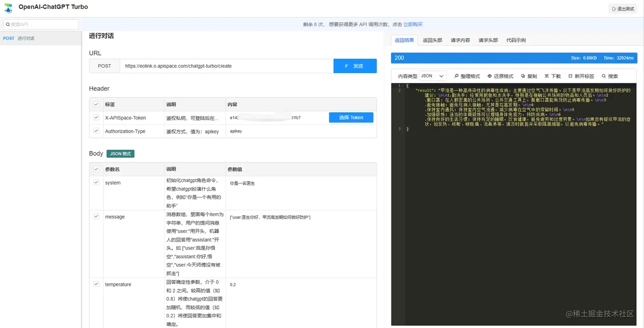Image resolution: width=644 pixels, height=328 pixels.
Task: Click the 200 status code bar
Action: click(514, 58)
